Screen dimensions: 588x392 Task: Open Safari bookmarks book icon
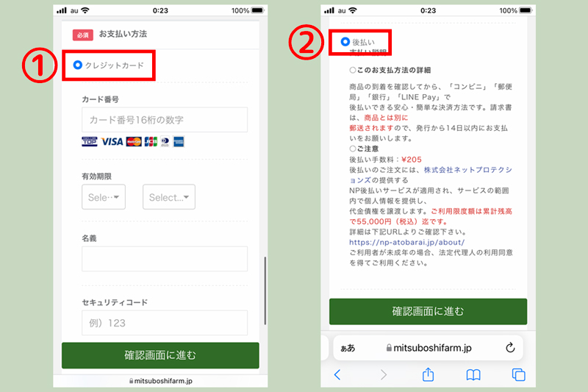pos(473,375)
